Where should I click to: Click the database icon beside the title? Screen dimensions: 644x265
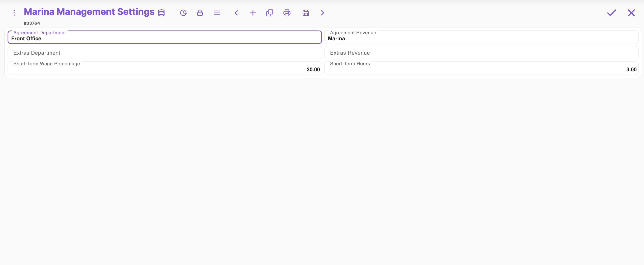161,13
